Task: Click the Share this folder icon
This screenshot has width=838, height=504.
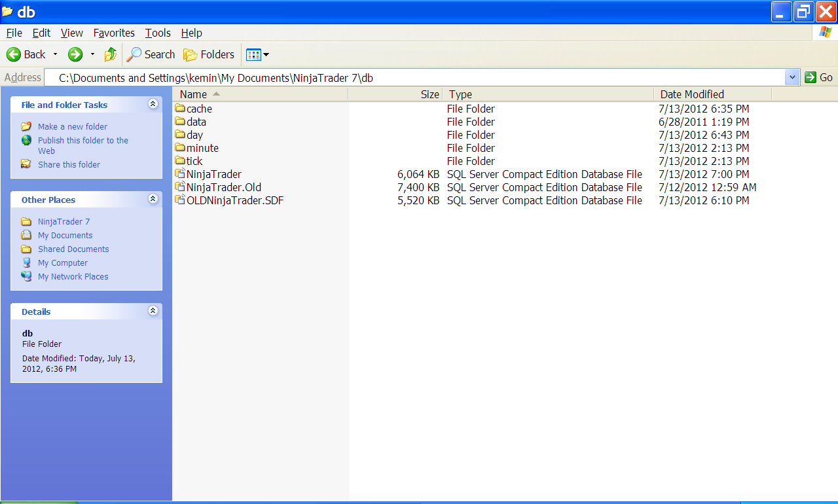Action: (26, 164)
